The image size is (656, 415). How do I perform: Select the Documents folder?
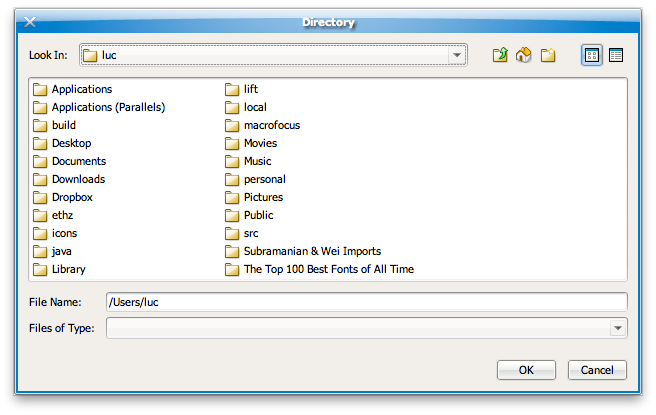(78, 161)
